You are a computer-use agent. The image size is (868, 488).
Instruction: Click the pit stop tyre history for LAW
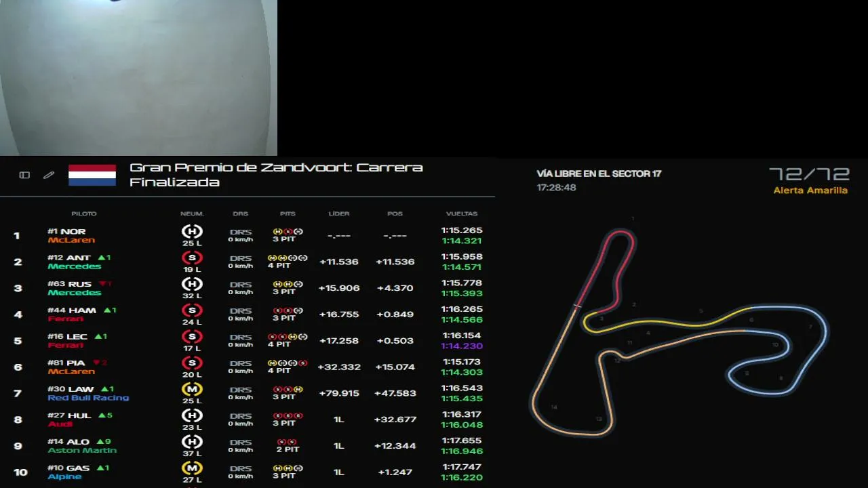(x=288, y=390)
